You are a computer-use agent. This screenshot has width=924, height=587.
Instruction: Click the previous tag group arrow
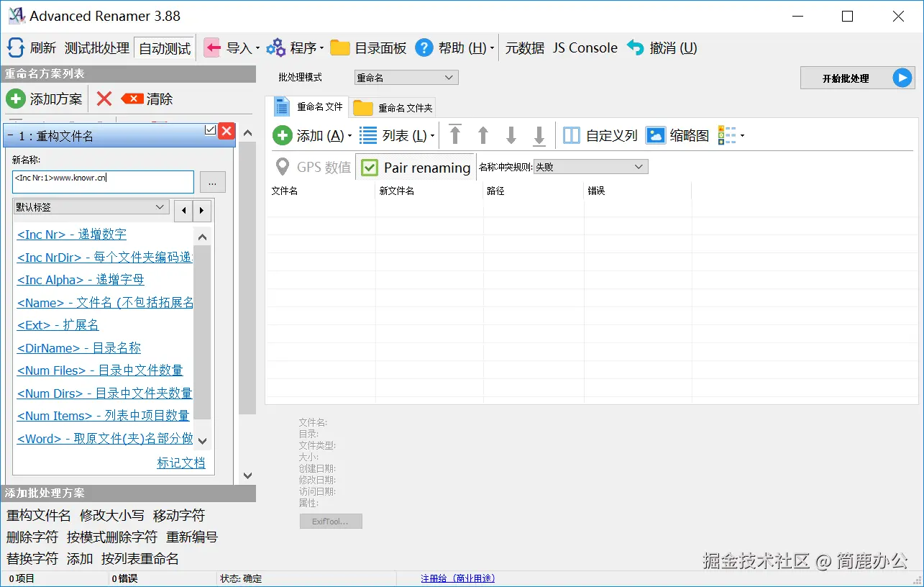184,211
